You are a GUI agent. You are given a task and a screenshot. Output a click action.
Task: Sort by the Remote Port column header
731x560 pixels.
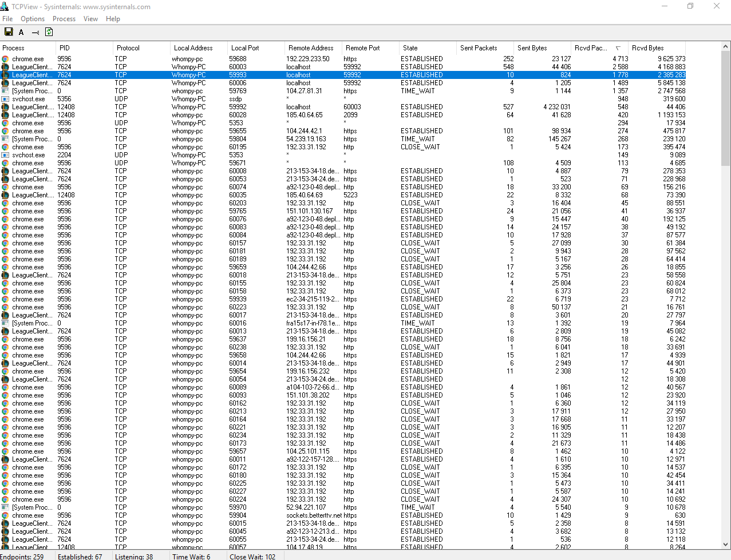pos(371,48)
